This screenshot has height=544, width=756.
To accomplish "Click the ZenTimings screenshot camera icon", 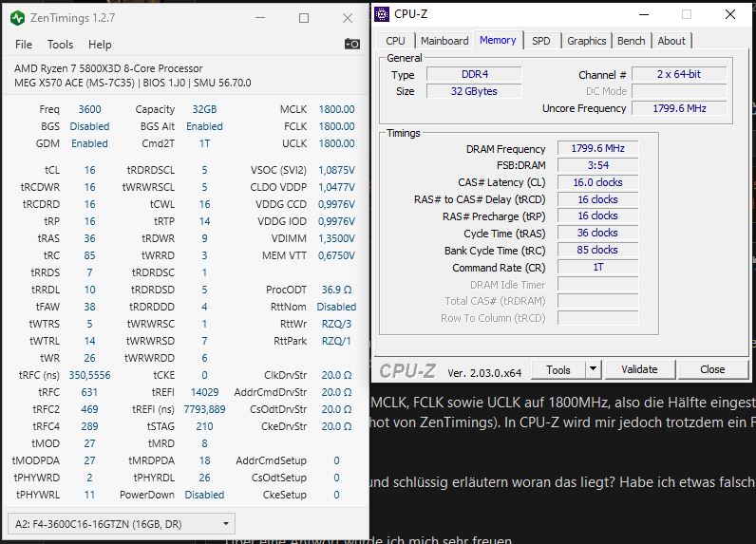I will (x=352, y=45).
